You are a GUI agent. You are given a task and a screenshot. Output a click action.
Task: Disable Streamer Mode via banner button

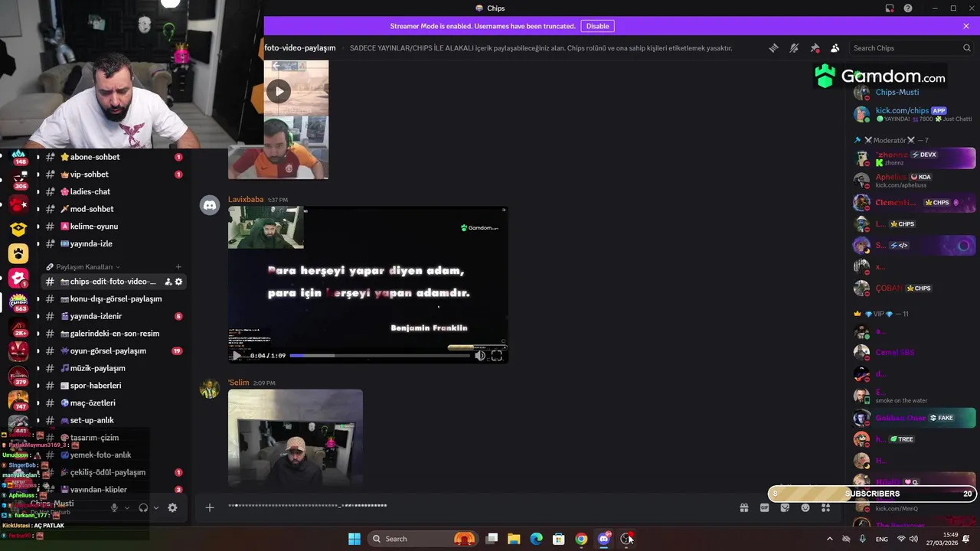pos(597,26)
